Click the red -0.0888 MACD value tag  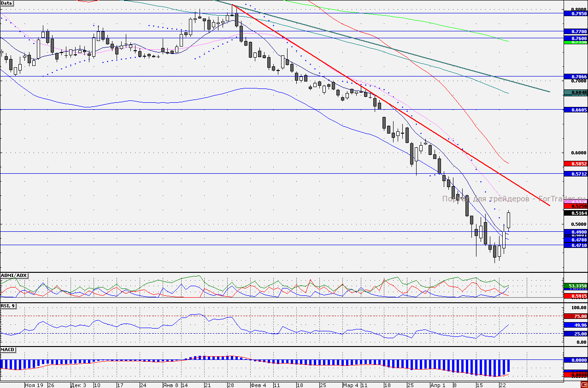tap(576, 375)
